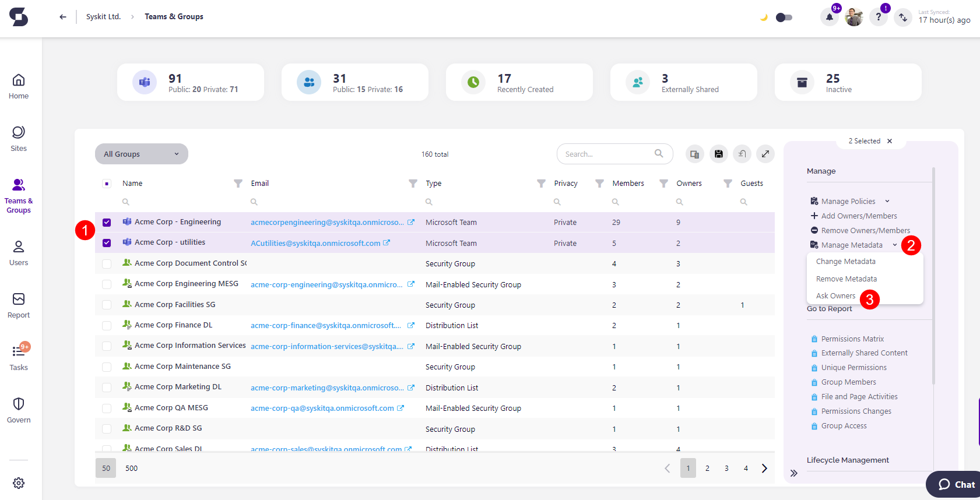Check Acme Corp Facilities SG row
Screen dimensions: 980x500
pyautogui.click(x=107, y=305)
